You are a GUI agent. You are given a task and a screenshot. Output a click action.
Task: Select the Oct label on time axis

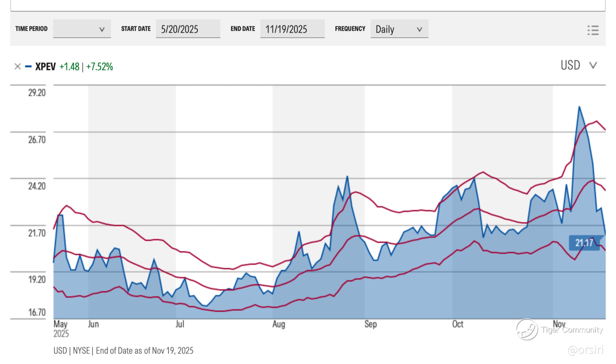click(458, 324)
